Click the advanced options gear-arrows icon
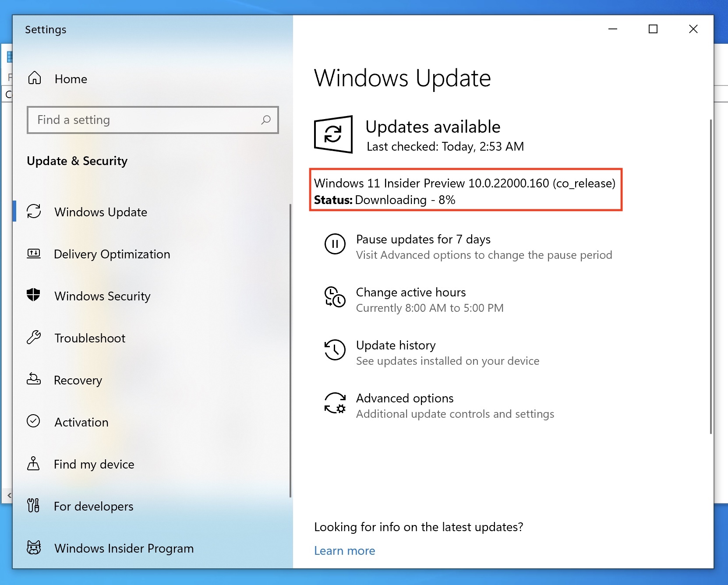Viewport: 728px width, 585px height. pos(335,403)
